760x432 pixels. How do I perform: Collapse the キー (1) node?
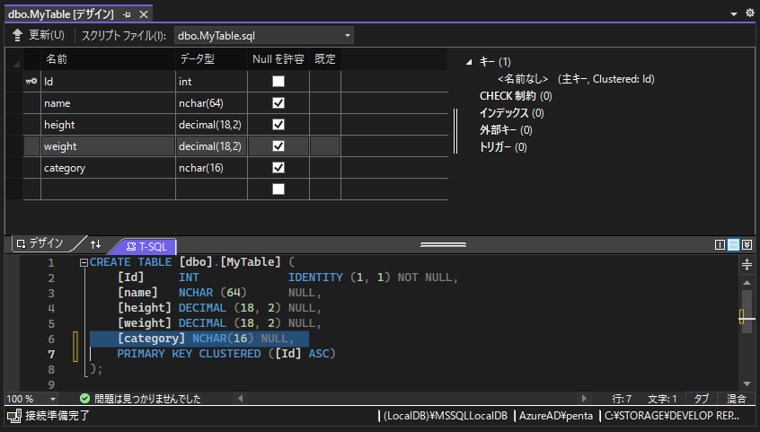(x=469, y=62)
